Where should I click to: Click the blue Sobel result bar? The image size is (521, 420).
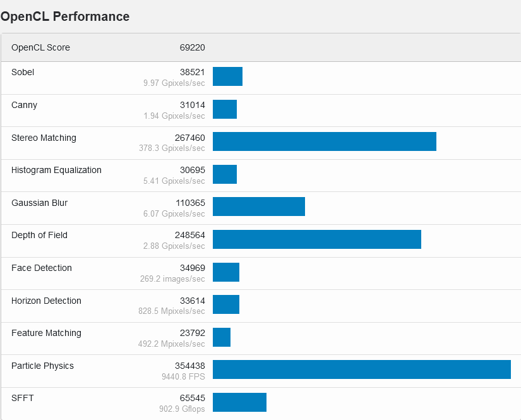click(227, 76)
